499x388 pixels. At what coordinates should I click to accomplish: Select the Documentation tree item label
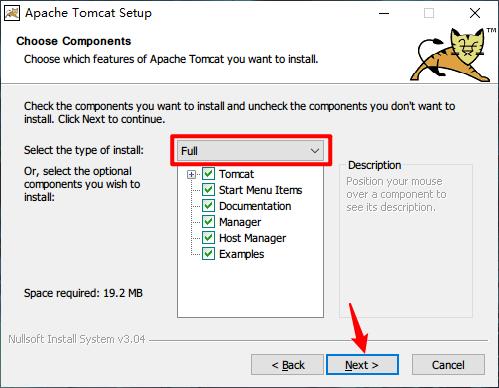255,206
